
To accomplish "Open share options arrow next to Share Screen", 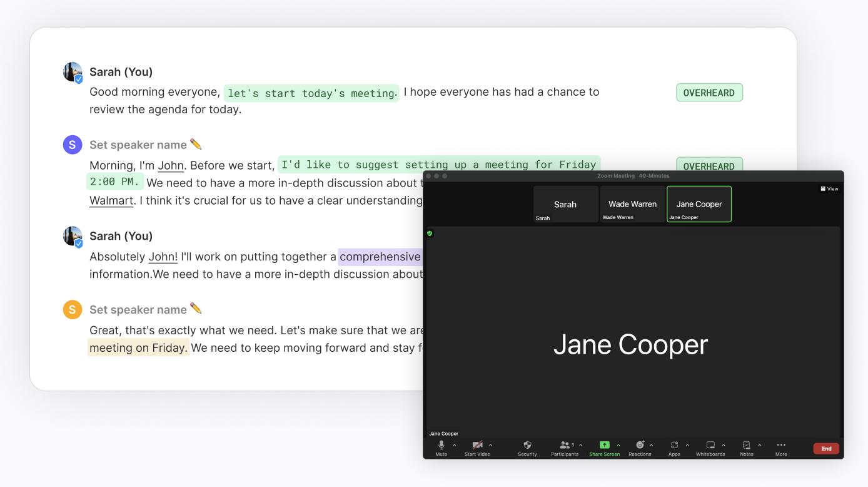I will tap(618, 445).
